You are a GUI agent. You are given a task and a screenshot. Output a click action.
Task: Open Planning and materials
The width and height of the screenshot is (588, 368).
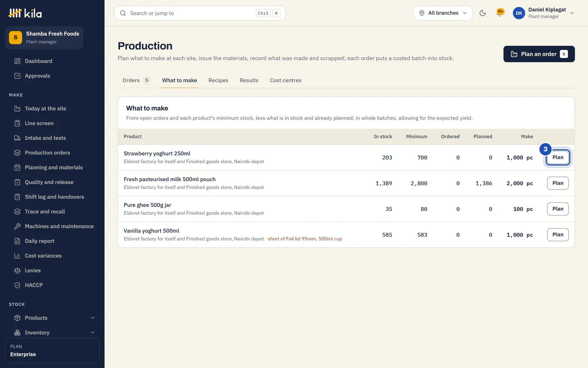point(52,167)
